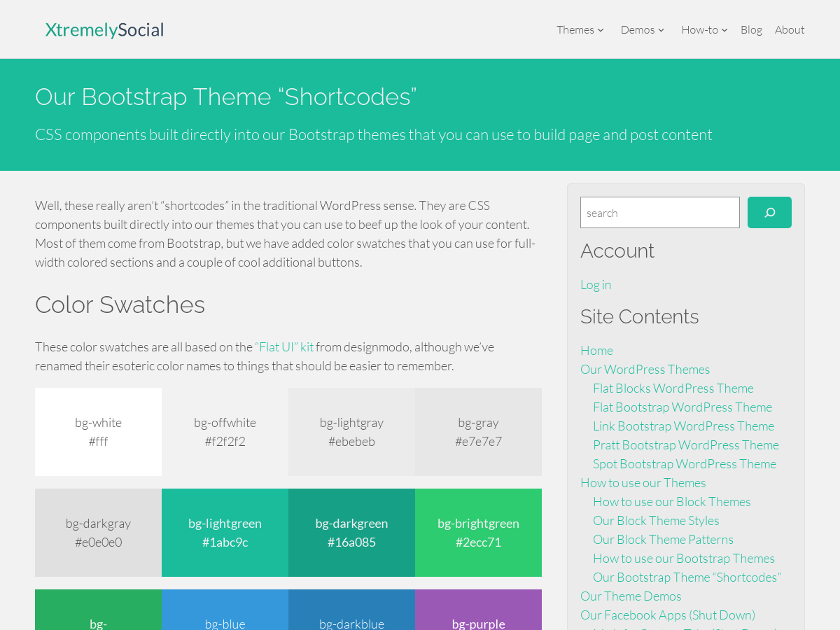Open Spot Bootstrap WordPress Theme link
Image resolution: width=840 pixels, height=630 pixels.
point(685,463)
